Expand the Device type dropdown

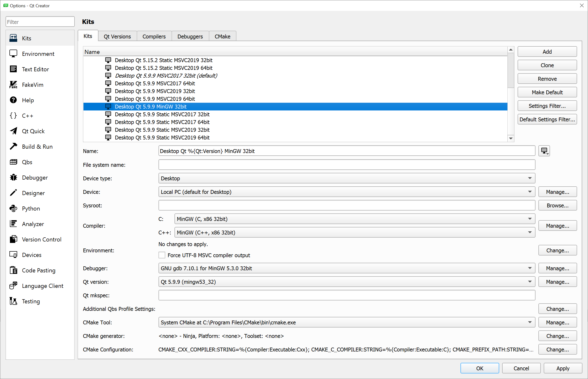click(346, 178)
